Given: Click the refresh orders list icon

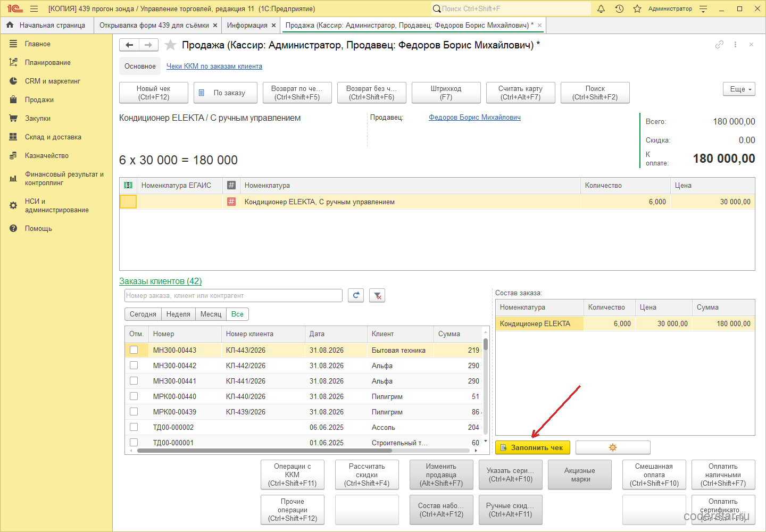Looking at the screenshot, I should click(x=356, y=295).
